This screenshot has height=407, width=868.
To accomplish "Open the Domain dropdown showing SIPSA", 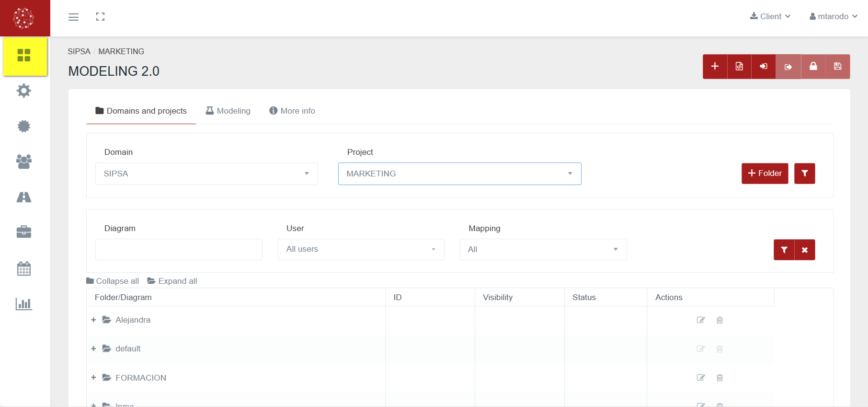I will 206,174.
